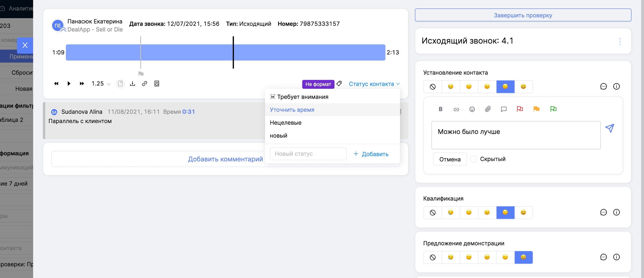Select the no-rating option for Установление контакта

[432, 87]
